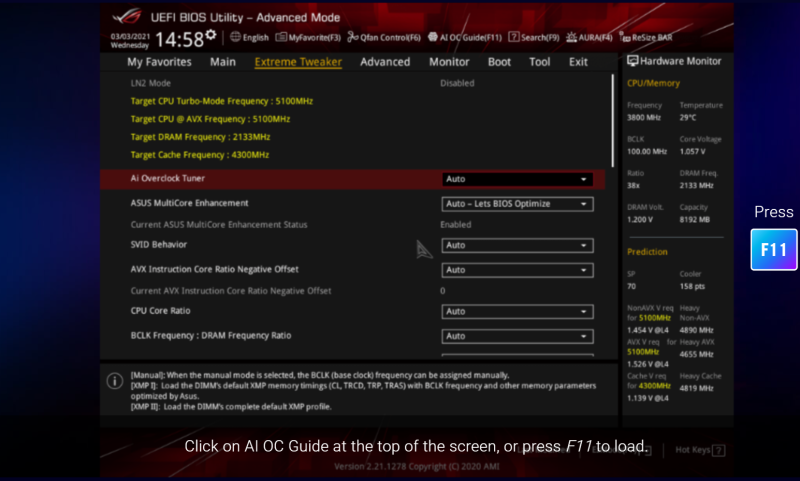Switch to the Main tab
The width and height of the screenshot is (800, 481).
(x=223, y=62)
